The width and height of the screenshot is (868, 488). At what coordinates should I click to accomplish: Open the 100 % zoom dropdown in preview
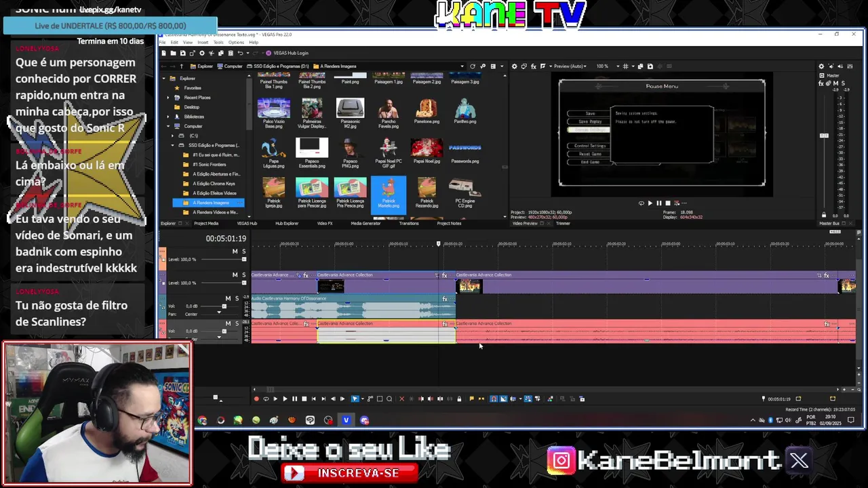point(618,66)
